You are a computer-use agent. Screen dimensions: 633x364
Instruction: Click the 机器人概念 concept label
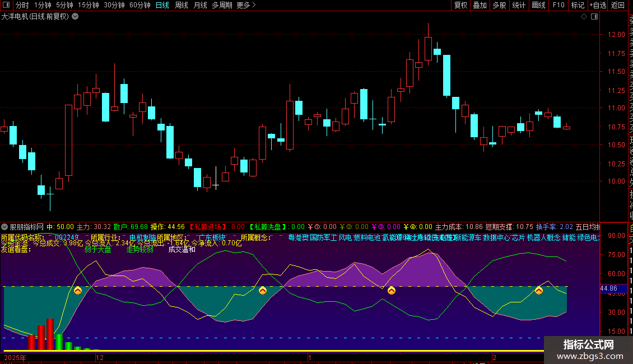pyautogui.click(x=544, y=237)
